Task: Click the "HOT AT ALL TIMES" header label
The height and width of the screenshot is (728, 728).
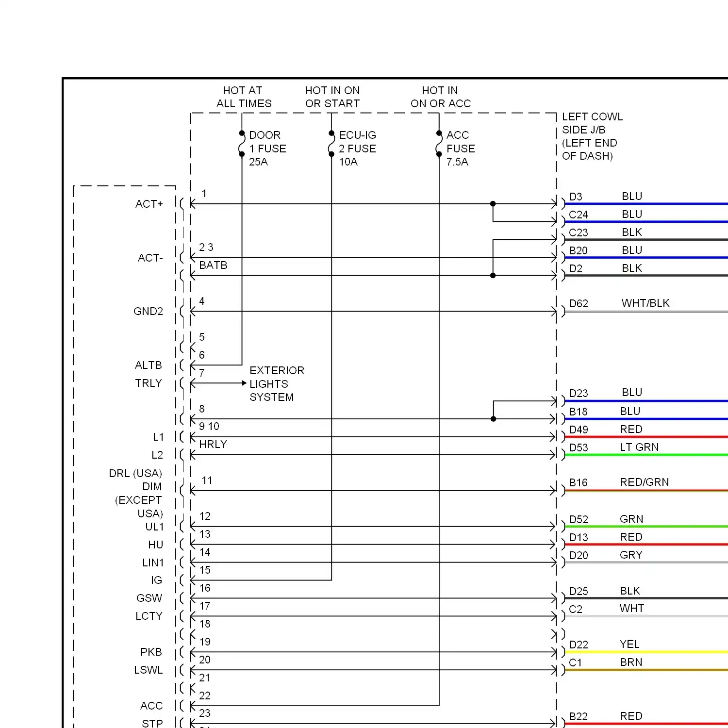Action: [x=244, y=97]
